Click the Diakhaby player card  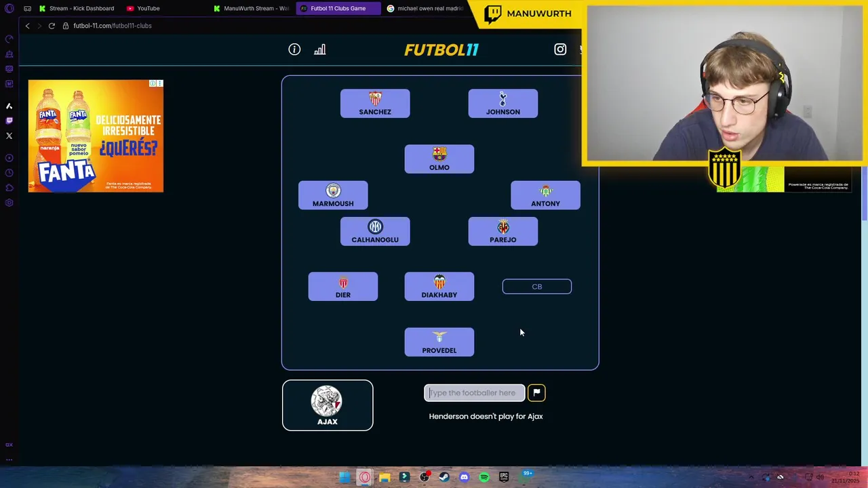click(x=439, y=287)
